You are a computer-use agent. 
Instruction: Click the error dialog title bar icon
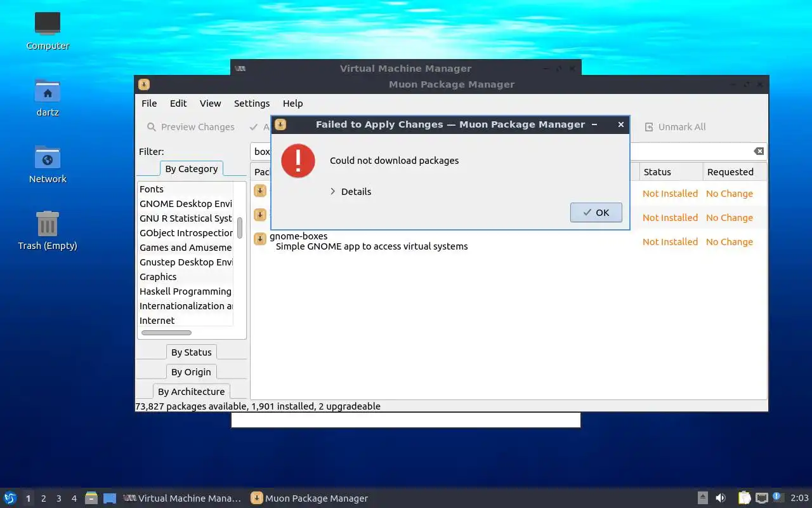(280, 124)
